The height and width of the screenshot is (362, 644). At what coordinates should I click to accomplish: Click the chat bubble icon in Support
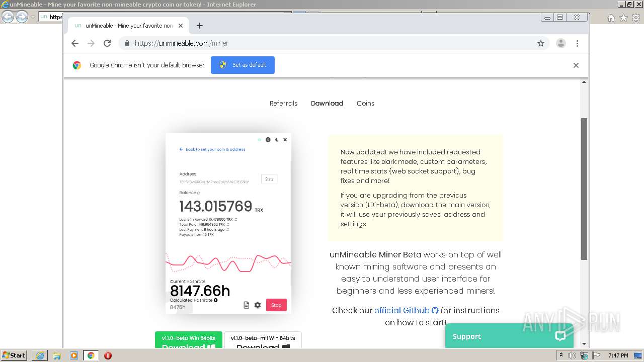pos(560,336)
